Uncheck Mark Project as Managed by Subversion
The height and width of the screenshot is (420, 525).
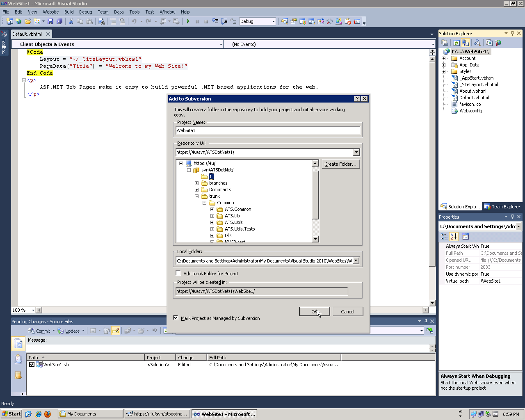click(x=176, y=318)
